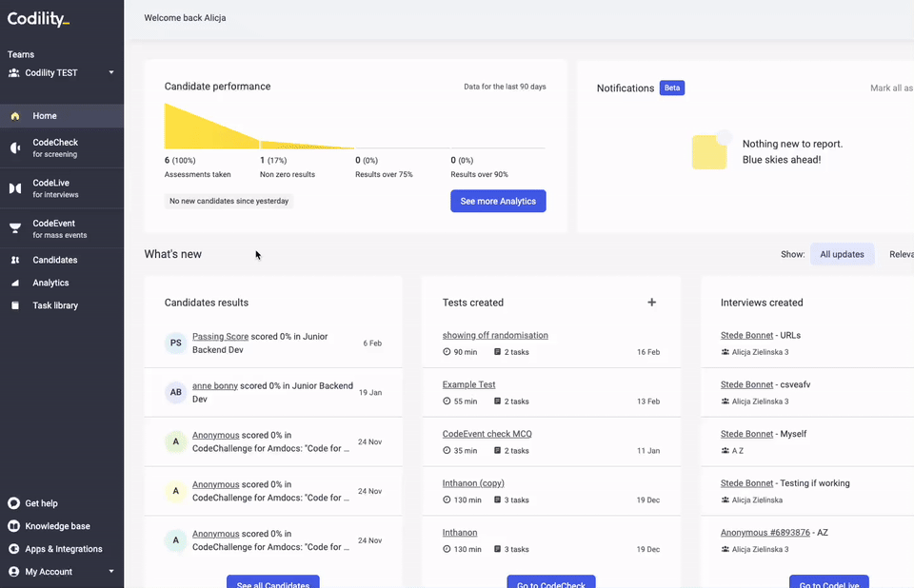914x588 pixels.
Task: Click the Get help chat icon
Action: click(x=14, y=503)
